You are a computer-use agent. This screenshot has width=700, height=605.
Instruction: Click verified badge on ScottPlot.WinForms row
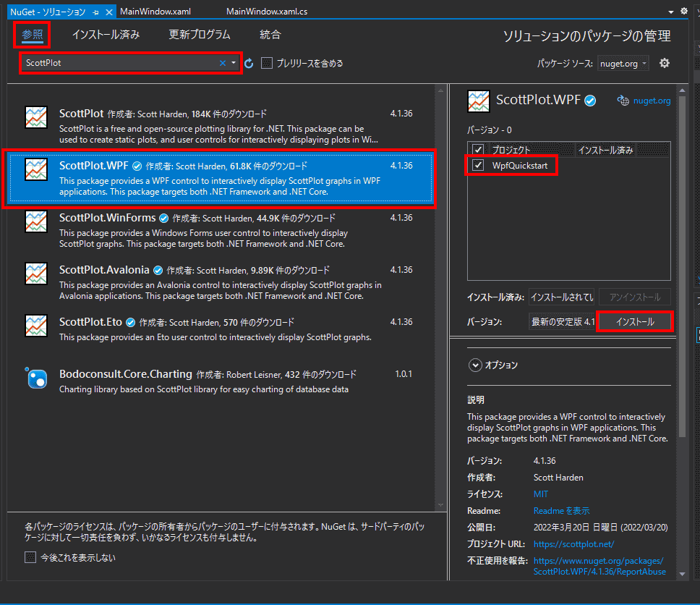(164, 219)
